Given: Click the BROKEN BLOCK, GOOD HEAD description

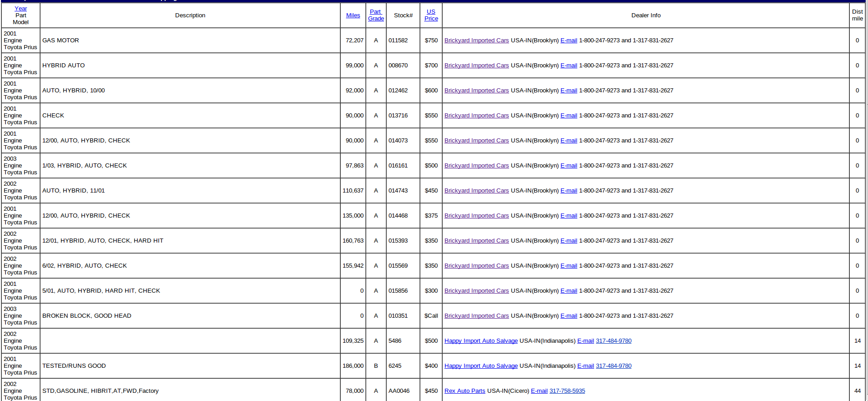Looking at the screenshot, I should [x=87, y=316].
